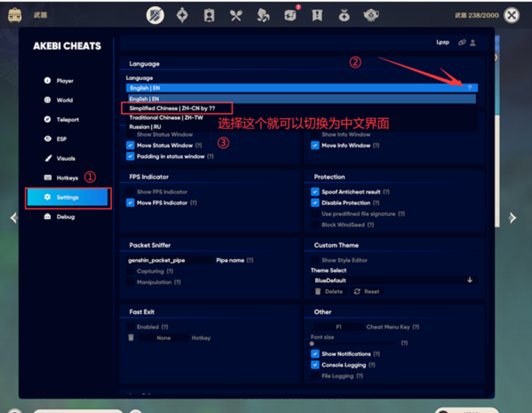This screenshot has width=532, height=413.
Task: Go to next item with right arrow
Action: point(512,218)
